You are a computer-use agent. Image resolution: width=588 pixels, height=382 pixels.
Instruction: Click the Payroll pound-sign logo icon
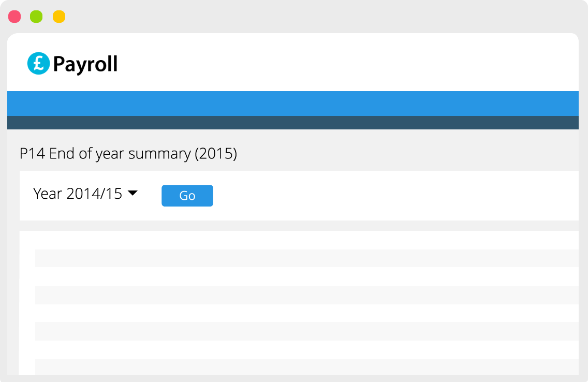pyautogui.click(x=38, y=64)
